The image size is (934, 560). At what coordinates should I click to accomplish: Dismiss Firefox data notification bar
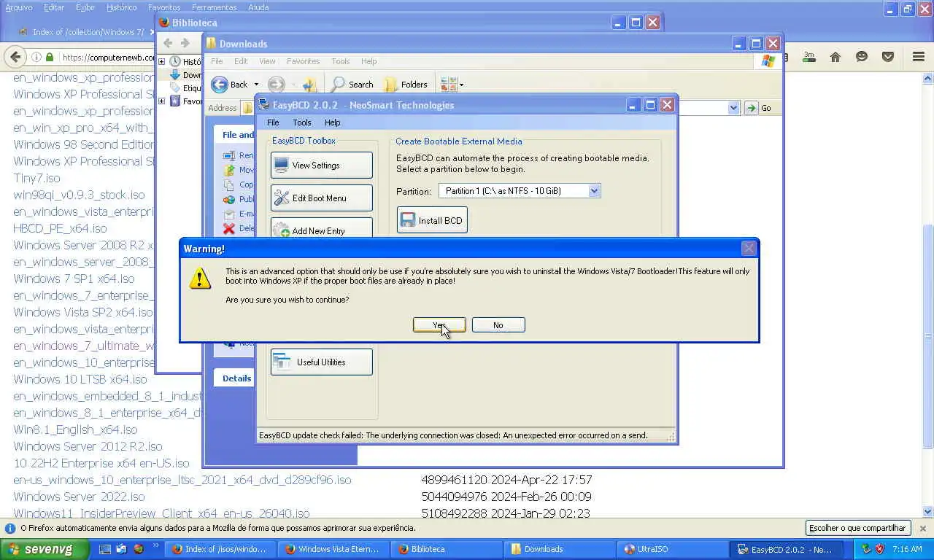(x=922, y=528)
